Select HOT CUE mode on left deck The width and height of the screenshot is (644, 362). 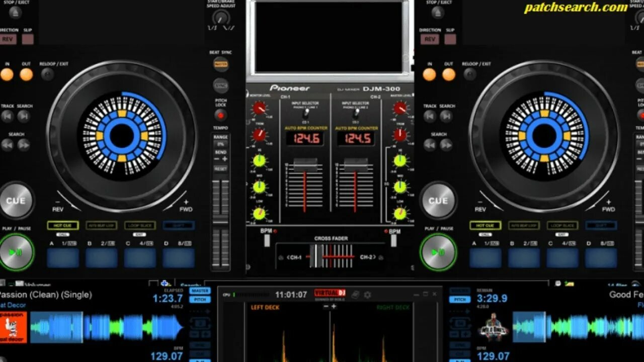[x=63, y=226]
